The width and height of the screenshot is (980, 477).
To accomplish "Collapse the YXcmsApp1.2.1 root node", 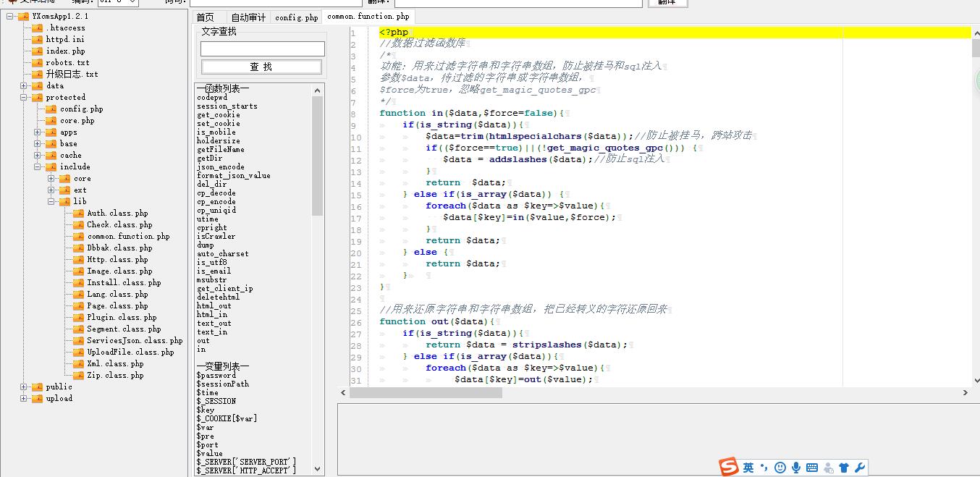I will point(9,16).
